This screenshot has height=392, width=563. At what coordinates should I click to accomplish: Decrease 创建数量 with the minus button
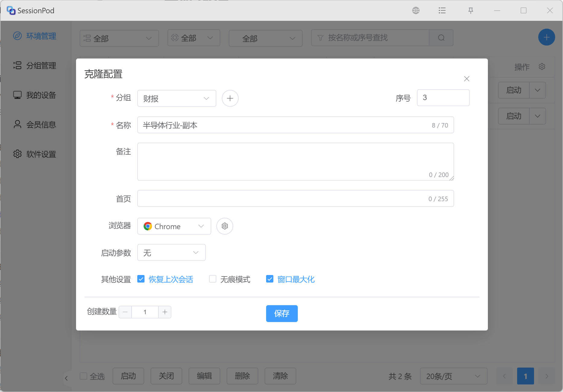(x=125, y=312)
